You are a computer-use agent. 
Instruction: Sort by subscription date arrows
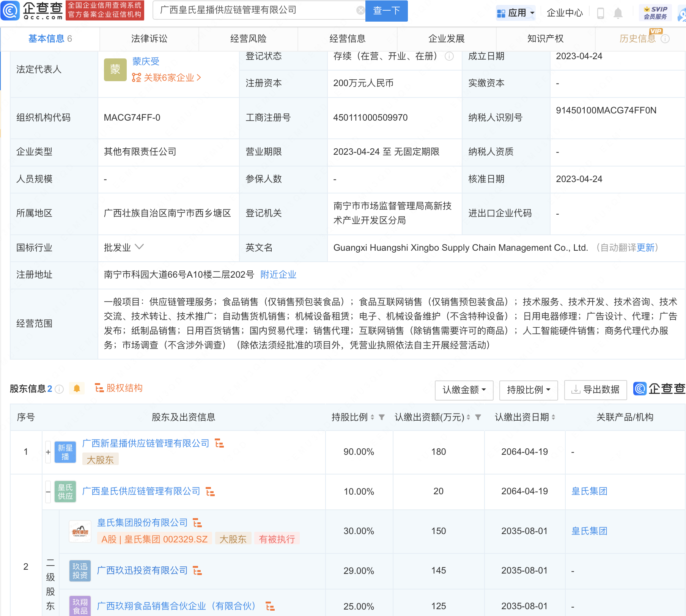553,417
